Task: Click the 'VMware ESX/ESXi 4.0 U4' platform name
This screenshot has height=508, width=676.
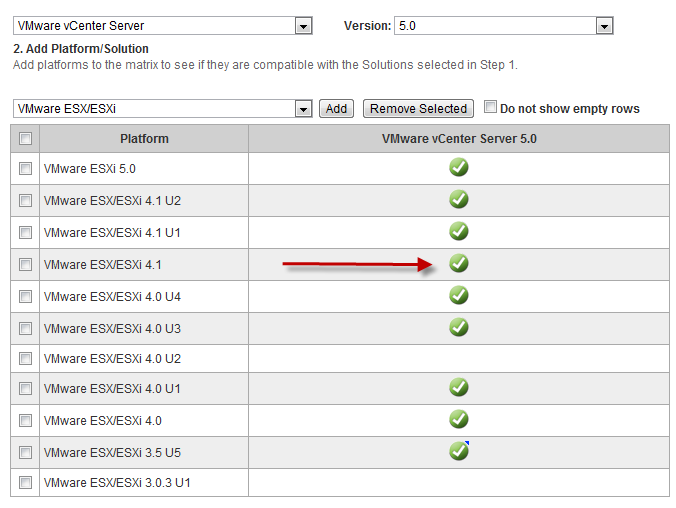Action: (x=112, y=297)
